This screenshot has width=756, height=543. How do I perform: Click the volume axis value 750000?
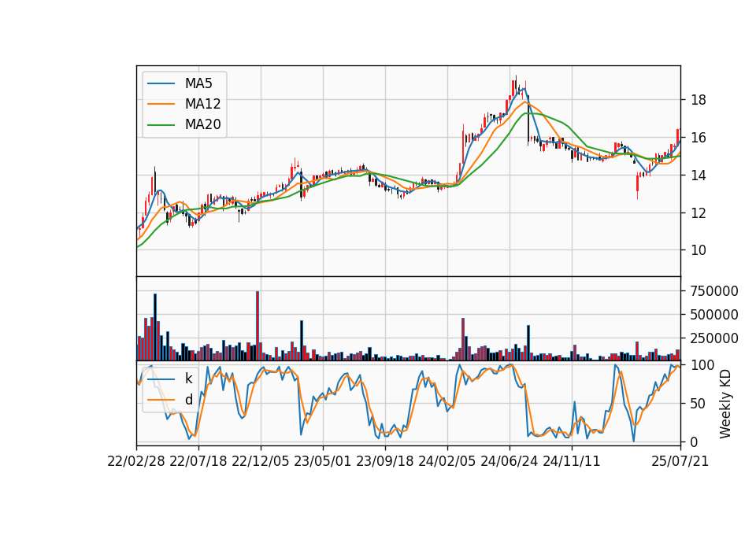pos(714,291)
